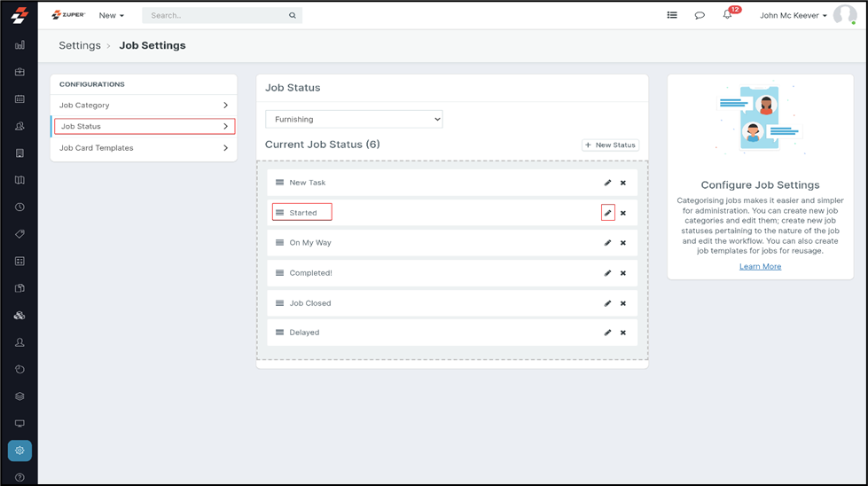The height and width of the screenshot is (486, 868).
Task: Grab the Completed! drag handle
Action: pyautogui.click(x=279, y=273)
